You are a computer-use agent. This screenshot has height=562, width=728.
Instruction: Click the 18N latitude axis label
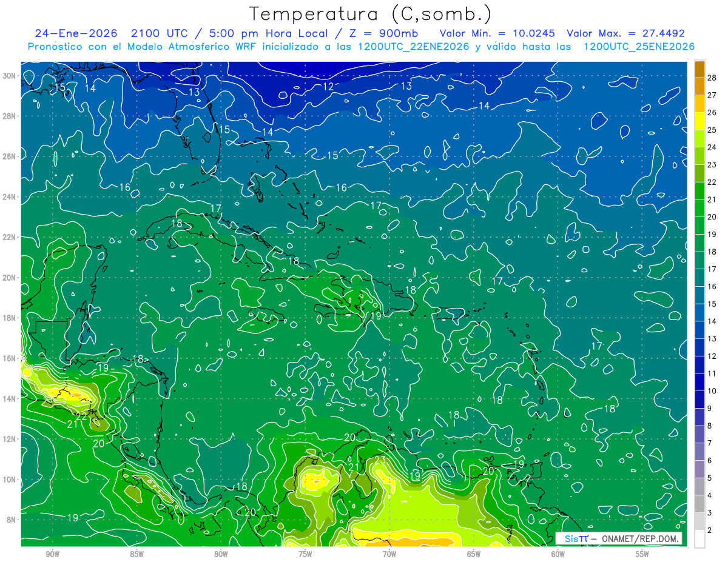(10, 318)
